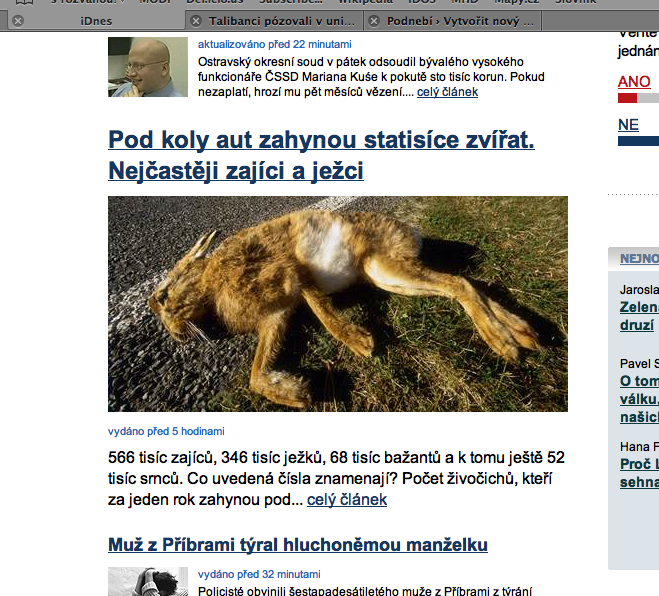659x596 pixels.
Task: Vote NE in the poll
Action: [628, 125]
